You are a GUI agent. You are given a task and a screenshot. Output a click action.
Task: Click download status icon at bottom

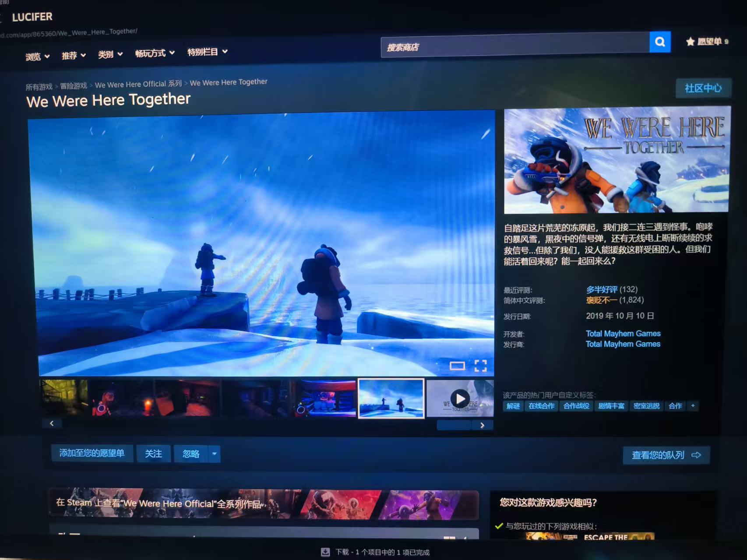[325, 552]
